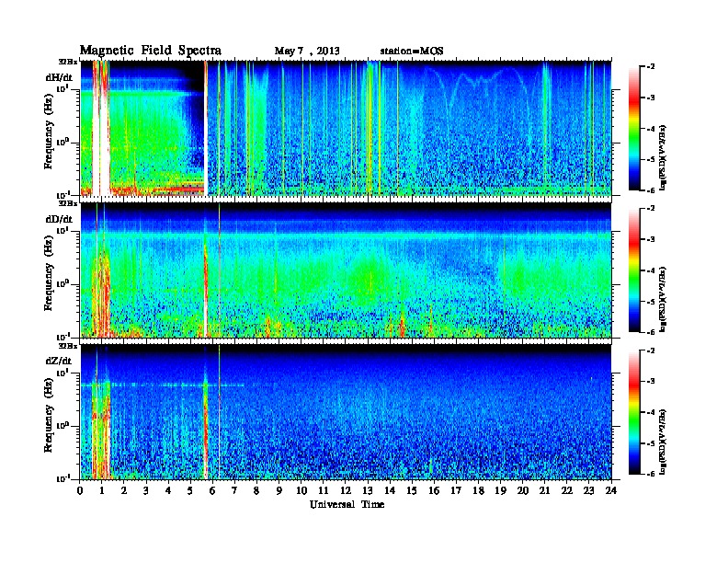Click the "-4" tick on dH/dt color bar
Screen dimensions: 728x563
tap(652, 129)
